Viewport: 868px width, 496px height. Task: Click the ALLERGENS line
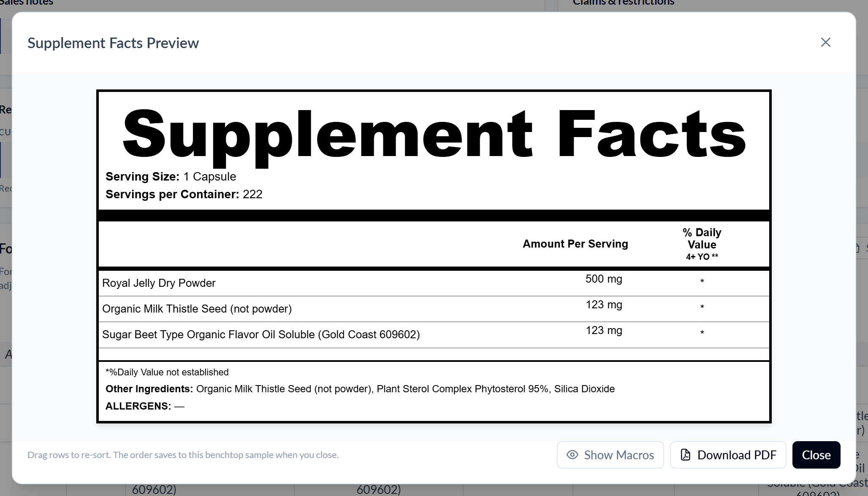tap(145, 406)
